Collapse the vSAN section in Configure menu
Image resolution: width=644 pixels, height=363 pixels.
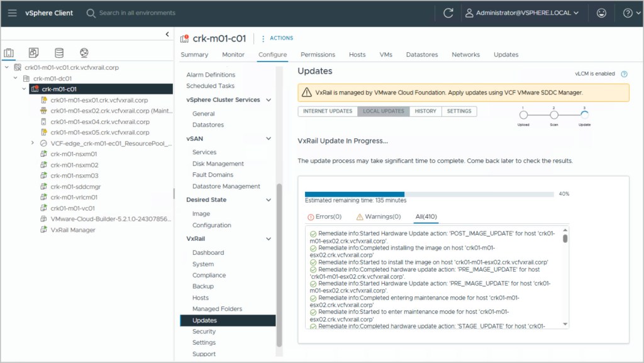click(269, 138)
